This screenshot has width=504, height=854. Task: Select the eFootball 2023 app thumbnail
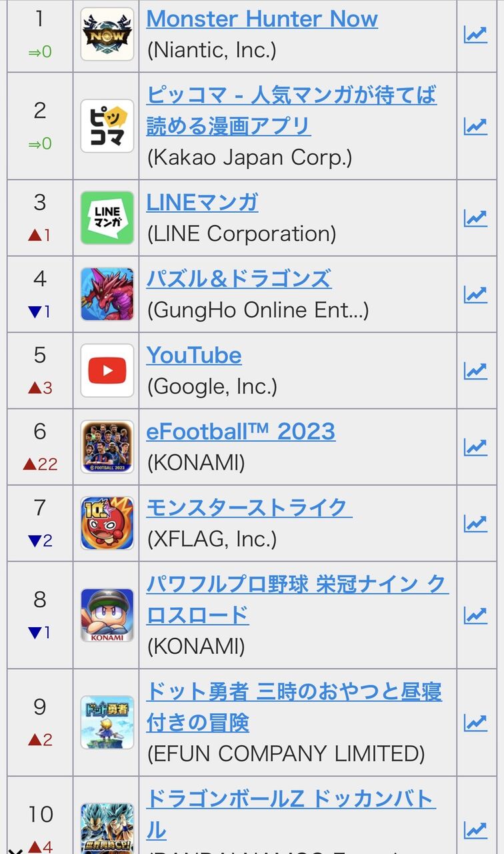[x=107, y=446]
